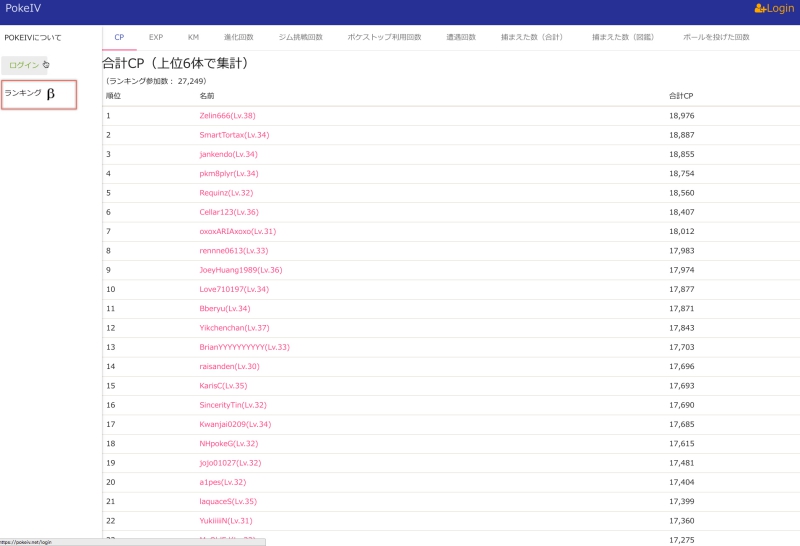Open pkm8plyr(Lv.34) player page

click(229, 174)
